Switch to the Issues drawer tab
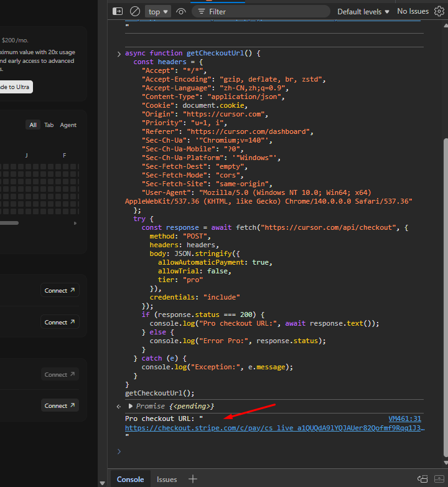 click(167, 480)
